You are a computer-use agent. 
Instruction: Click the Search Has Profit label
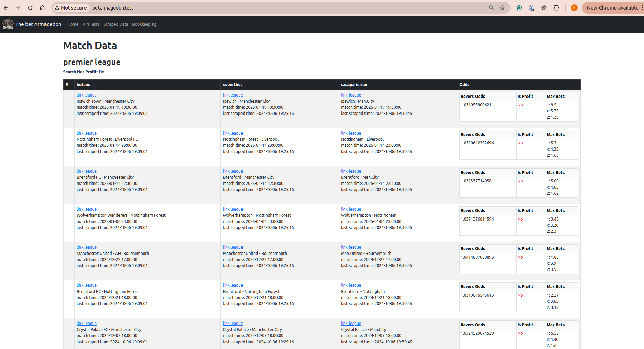pos(80,72)
